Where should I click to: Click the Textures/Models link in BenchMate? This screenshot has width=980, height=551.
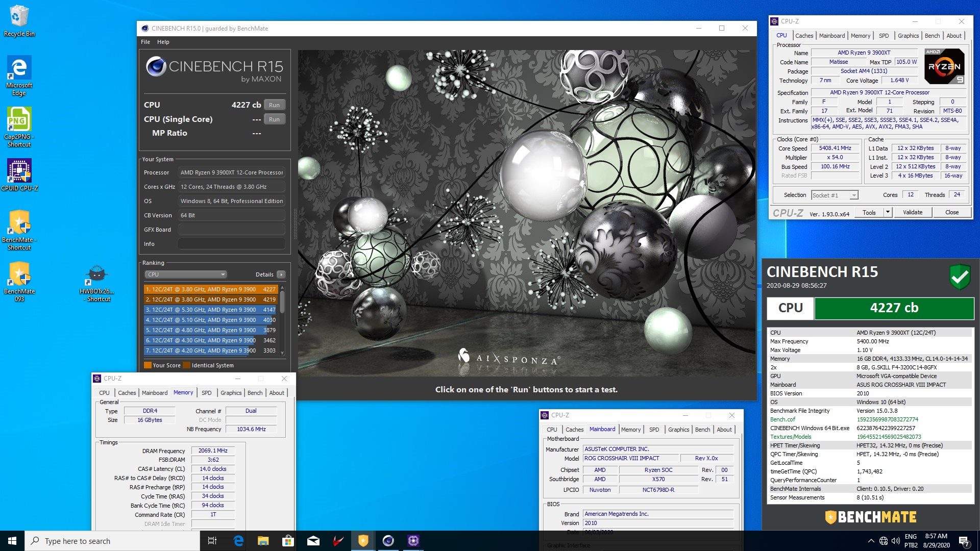tap(791, 437)
